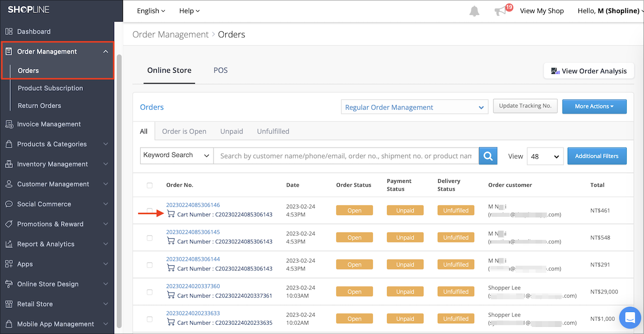This screenshot has width=644, height=334.
Task: Open Return Orders in sidebar
Action: [39, 106]
